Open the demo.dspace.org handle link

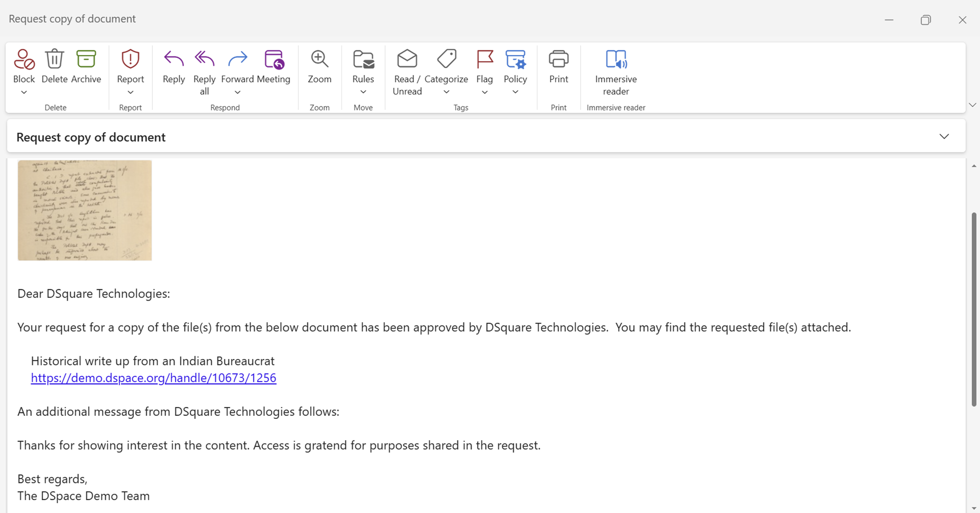(x=153, y=378)
